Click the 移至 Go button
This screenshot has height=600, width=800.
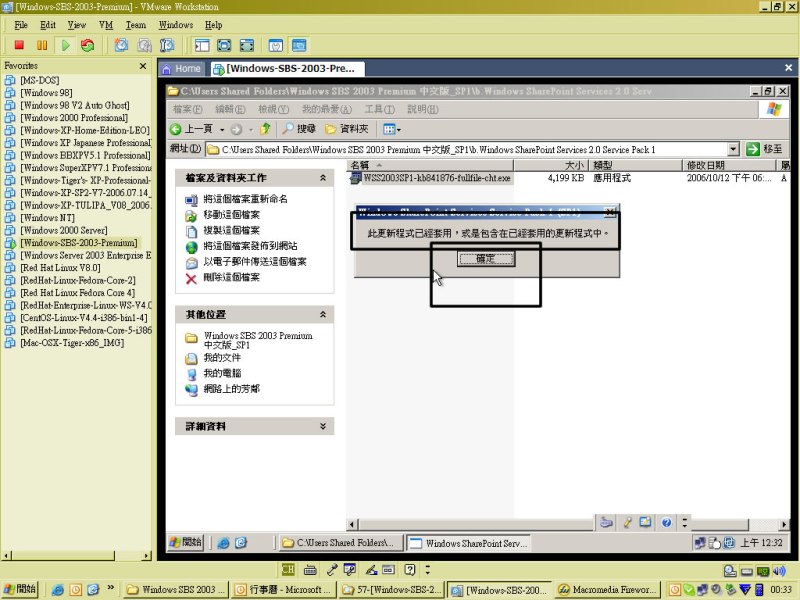(x=764, y=149)
